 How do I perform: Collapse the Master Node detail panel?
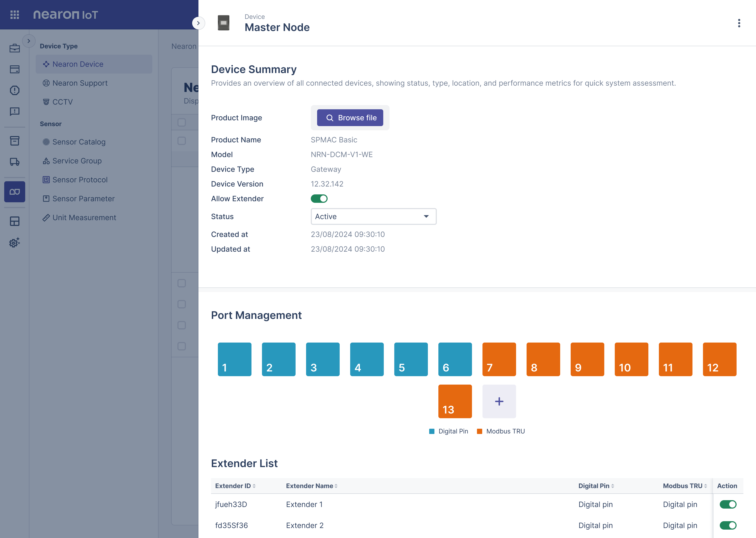click(198, 23)
